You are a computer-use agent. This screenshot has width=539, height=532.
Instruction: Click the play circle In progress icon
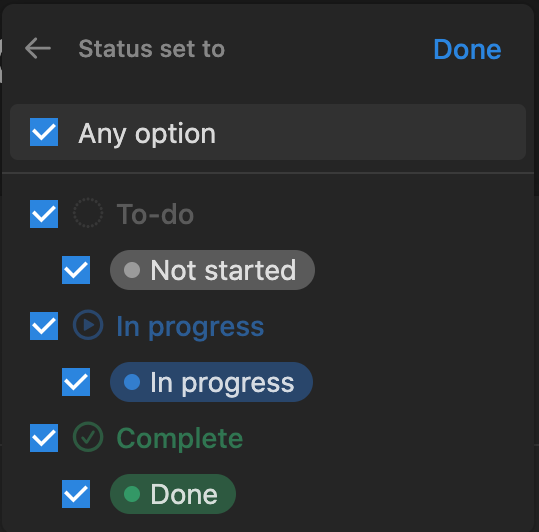(88, 325)
